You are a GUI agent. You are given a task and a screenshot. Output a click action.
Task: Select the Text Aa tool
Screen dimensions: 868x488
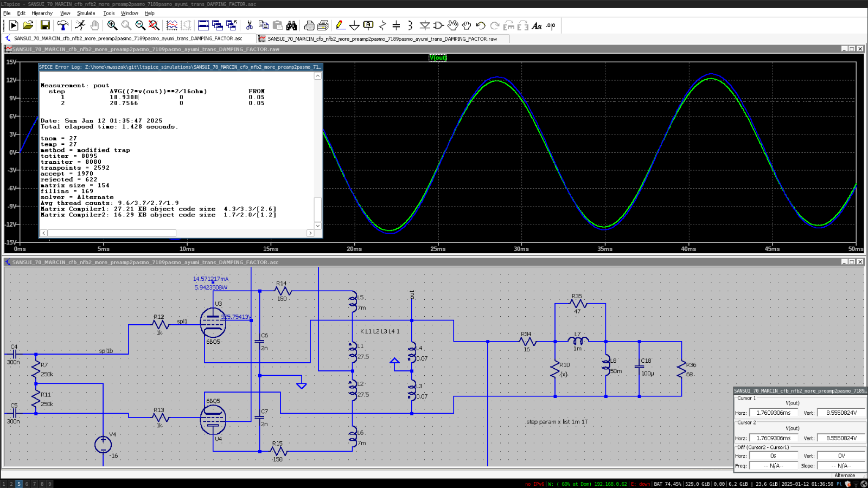[x=537, y=25]
